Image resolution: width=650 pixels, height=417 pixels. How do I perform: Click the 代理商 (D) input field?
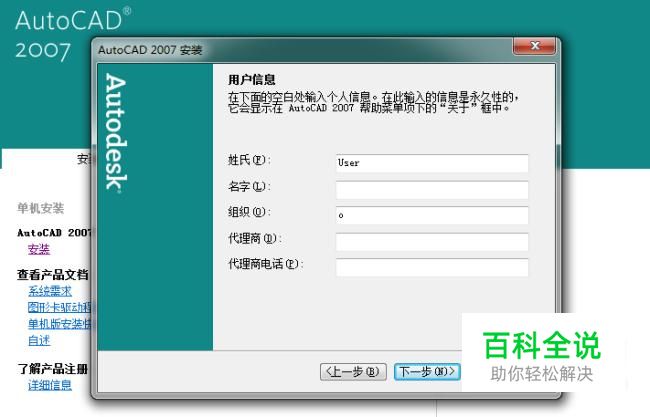click(432, 242)
